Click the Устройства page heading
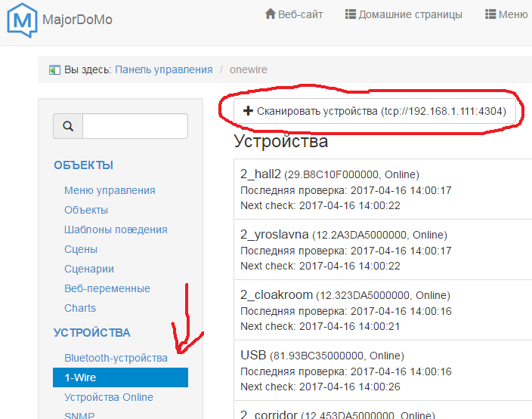Image resolution: width=532 pixels, height=419 pixels. pos(281,141)
